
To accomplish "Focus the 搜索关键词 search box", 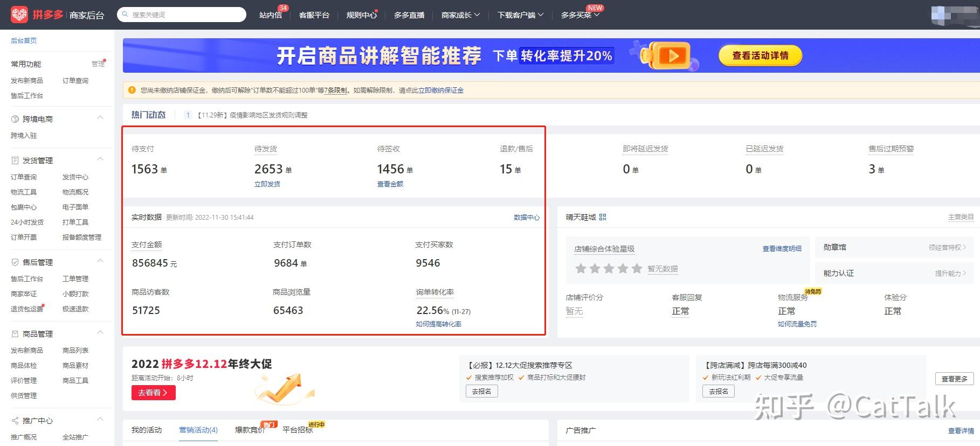I will point(182,15).
